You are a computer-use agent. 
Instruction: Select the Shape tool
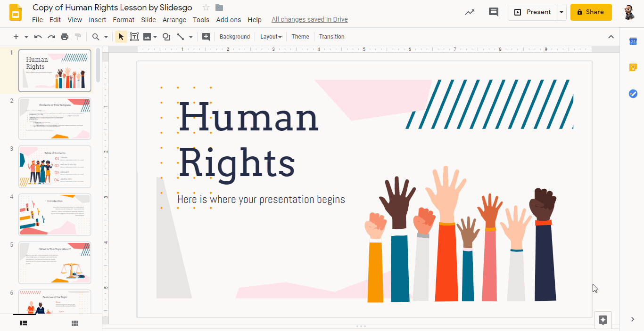[166, 36]
